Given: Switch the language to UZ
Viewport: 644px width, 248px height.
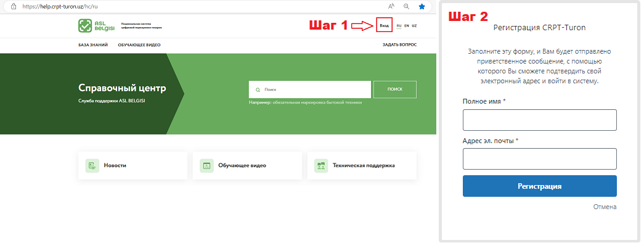Looking at the screenshot, I should (x=414, y=25).
